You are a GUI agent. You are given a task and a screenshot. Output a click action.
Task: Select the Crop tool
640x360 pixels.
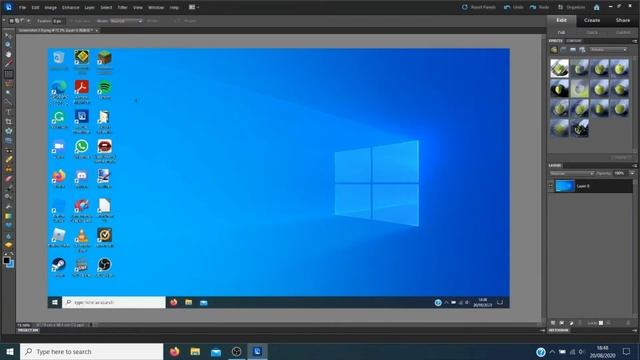[8, 121]
